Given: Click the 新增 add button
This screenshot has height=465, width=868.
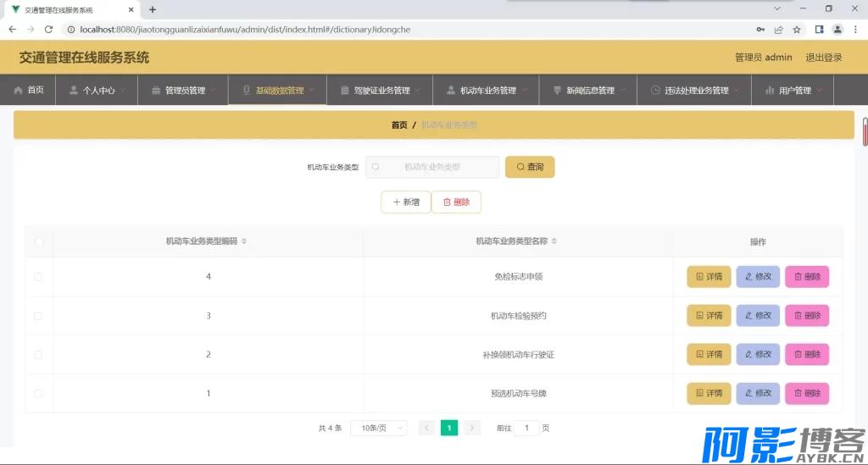Looking at the screenshot, I should 406,202.
